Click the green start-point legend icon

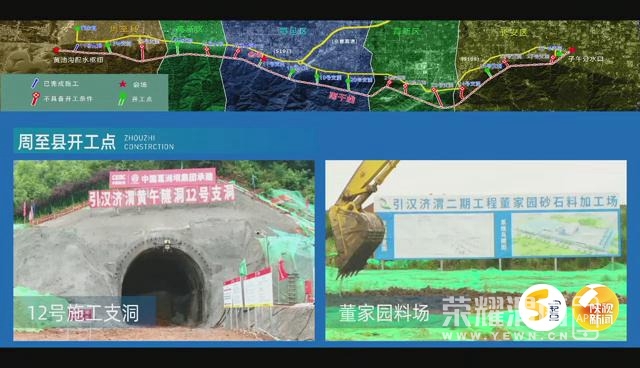point(122,99)
